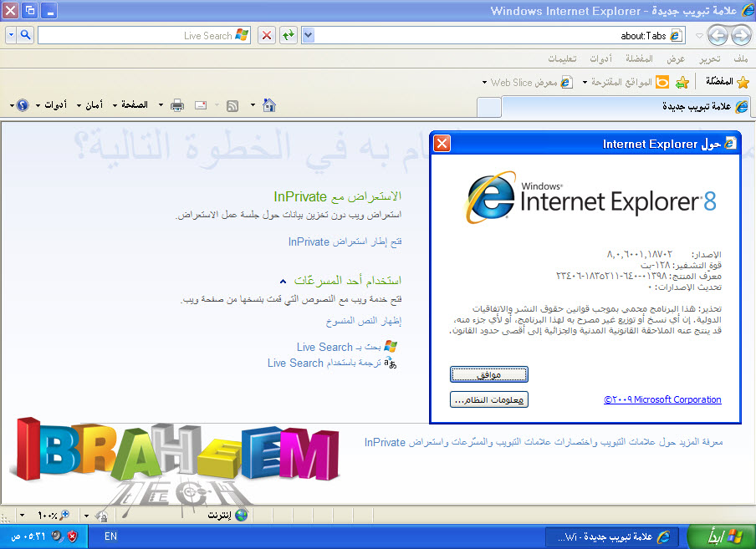This screenshot has width=756, height=549.
Task: Click the RSS feeds icon
Action: tap(232, 105)
